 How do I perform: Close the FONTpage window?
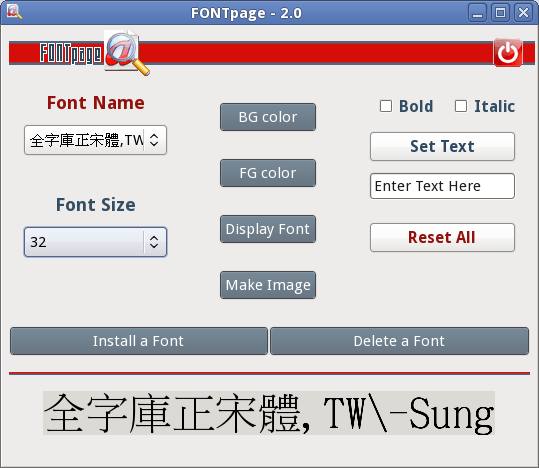click(523, 13)
